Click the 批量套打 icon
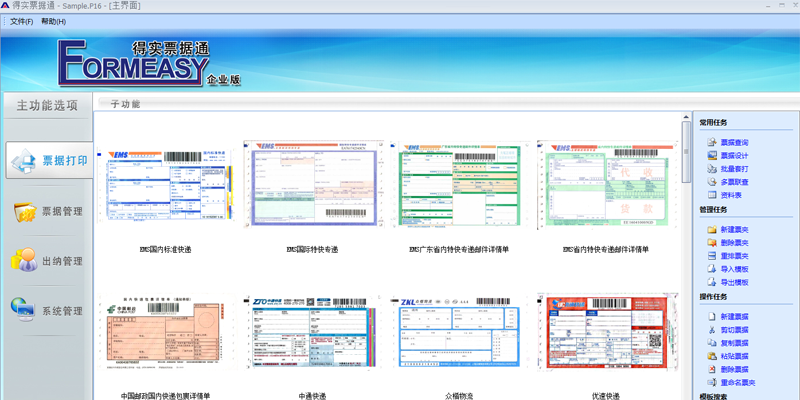This screenshot has height=400, width=800. click(712, 169)
